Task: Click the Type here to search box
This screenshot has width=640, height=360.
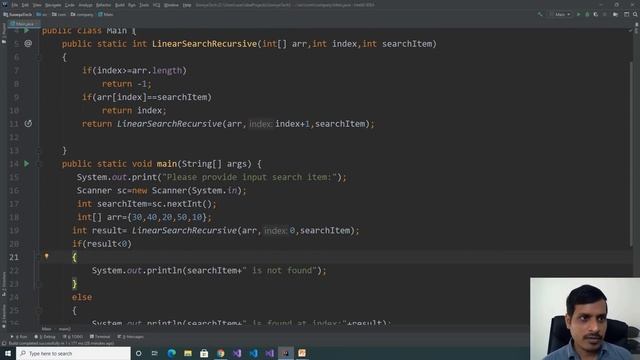Action: [x=73, y=353]
